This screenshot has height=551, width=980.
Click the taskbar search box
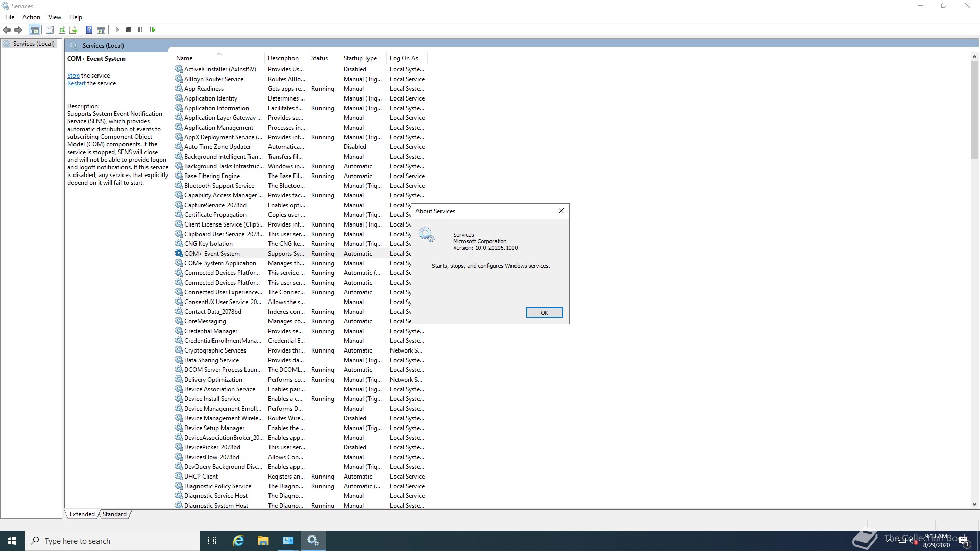(x=112, y=541)
